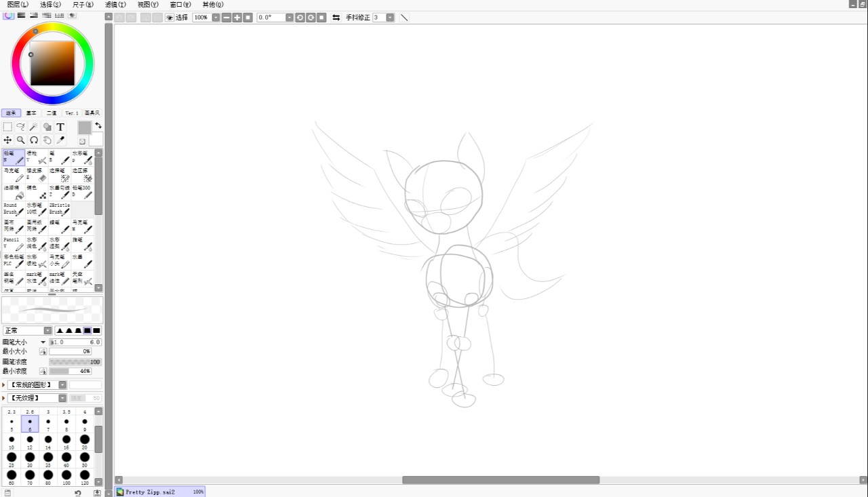
Task: Pick the eyedropper color picker tool
Action: (x=60, y=140)
